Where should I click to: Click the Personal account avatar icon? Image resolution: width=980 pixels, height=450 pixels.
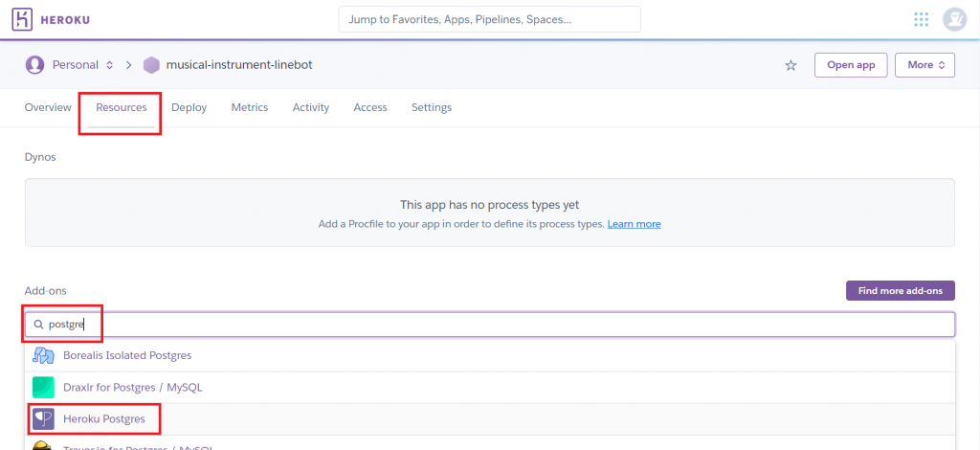[x=35, y=65]
